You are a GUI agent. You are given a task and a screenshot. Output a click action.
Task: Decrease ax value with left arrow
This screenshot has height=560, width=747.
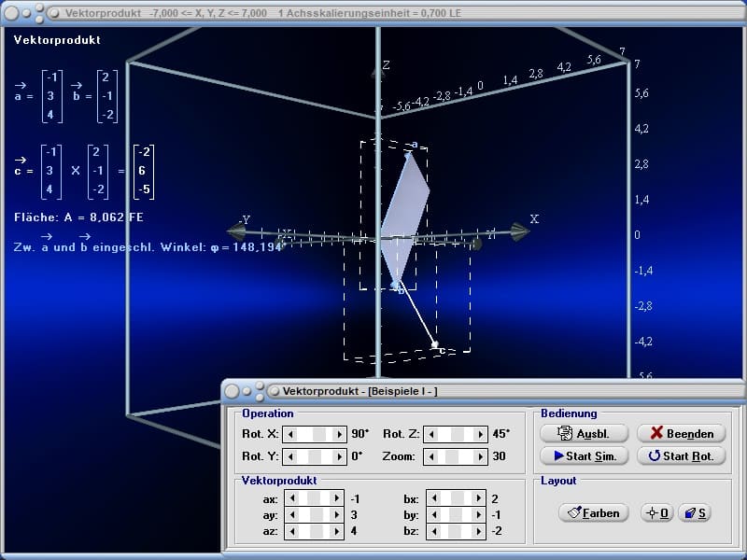point(292,498)
